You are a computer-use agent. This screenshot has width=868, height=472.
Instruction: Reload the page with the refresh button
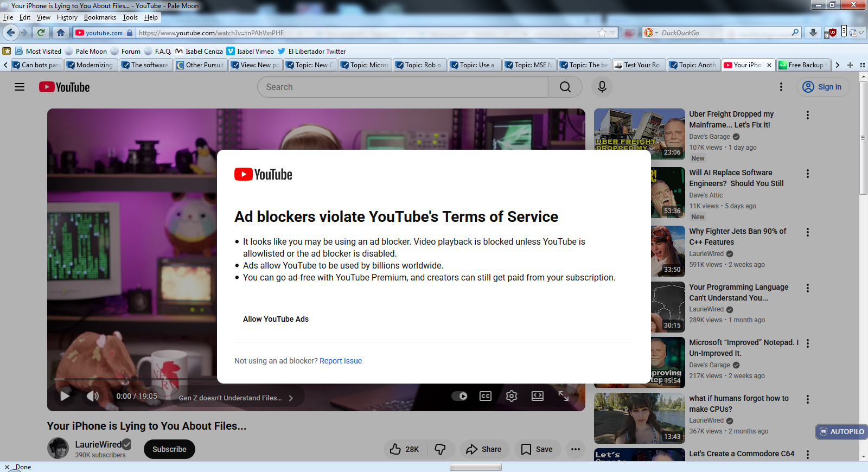tap(41, 33)
